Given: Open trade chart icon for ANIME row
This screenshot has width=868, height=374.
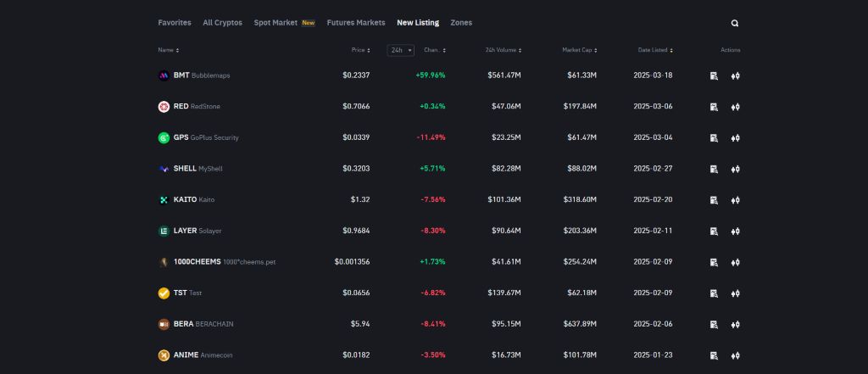Looking at the screenshot, I should pos(735,355).
